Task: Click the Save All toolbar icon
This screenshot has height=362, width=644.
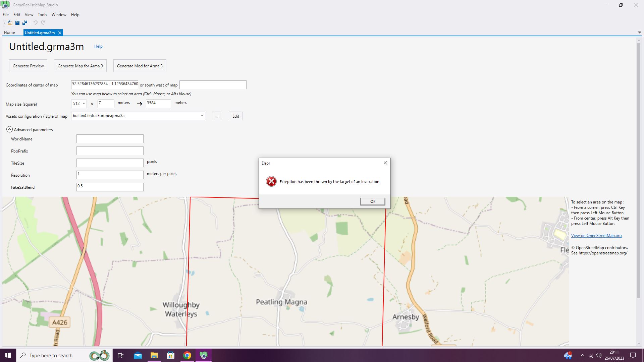Action: click(x=25, y=23)
